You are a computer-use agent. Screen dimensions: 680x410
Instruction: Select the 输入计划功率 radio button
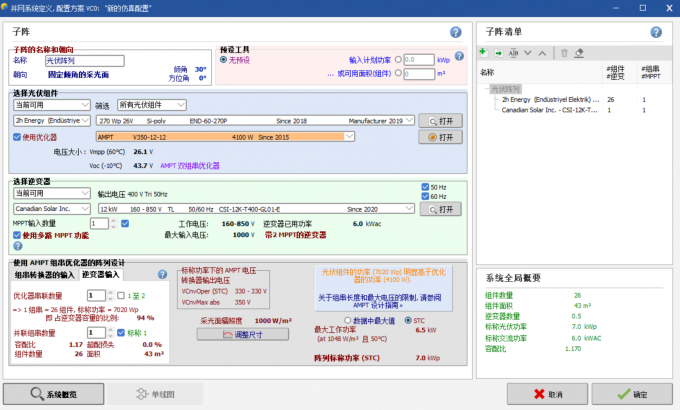398,59
